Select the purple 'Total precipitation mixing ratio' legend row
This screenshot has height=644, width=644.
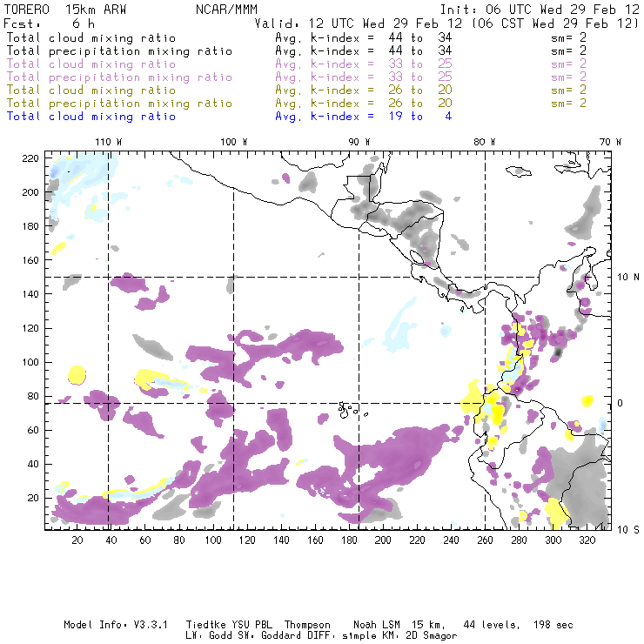(x=297, y=77)
